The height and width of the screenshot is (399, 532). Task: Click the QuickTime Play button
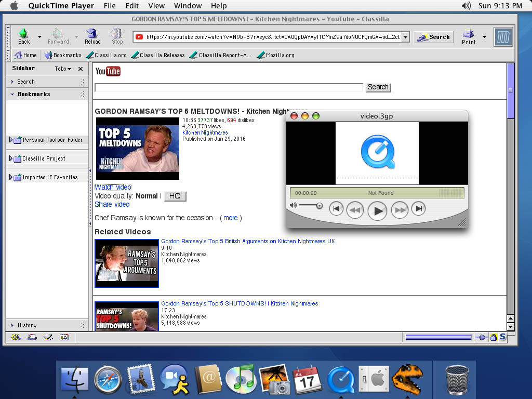(x=377, y=211)
